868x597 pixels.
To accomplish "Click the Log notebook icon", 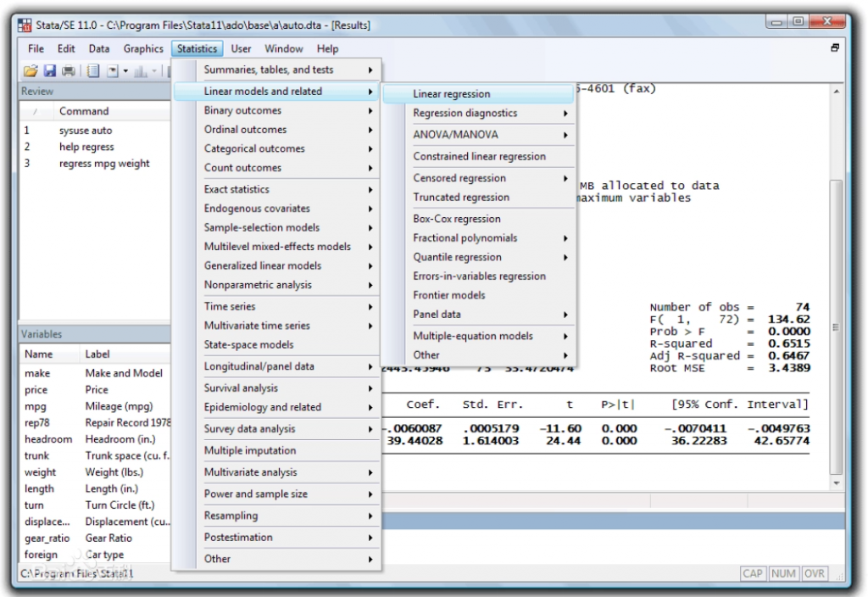I will click(x=93, y=70).
